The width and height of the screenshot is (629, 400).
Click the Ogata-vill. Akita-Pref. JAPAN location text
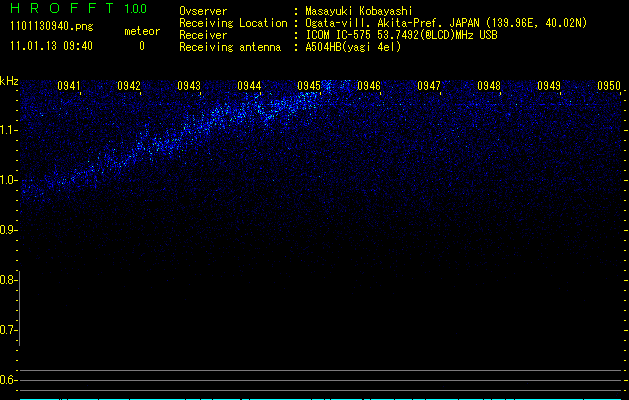point(446,23)
